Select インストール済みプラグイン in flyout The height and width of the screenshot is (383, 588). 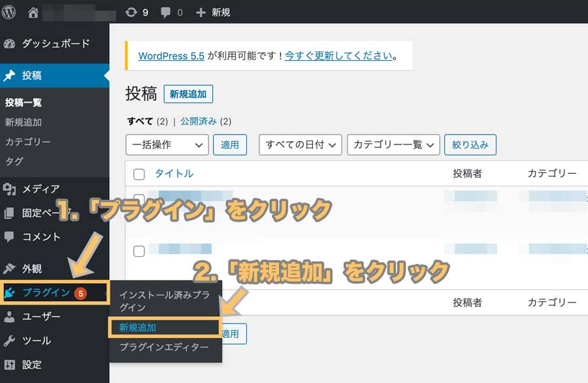pyautogui.click(x=165, y=301)
